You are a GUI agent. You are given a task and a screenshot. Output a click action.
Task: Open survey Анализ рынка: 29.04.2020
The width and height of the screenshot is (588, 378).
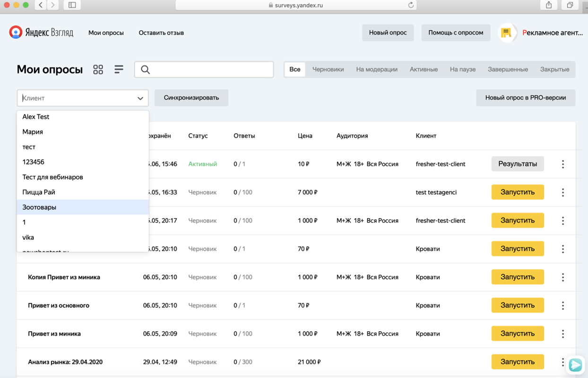pos(65,362)
